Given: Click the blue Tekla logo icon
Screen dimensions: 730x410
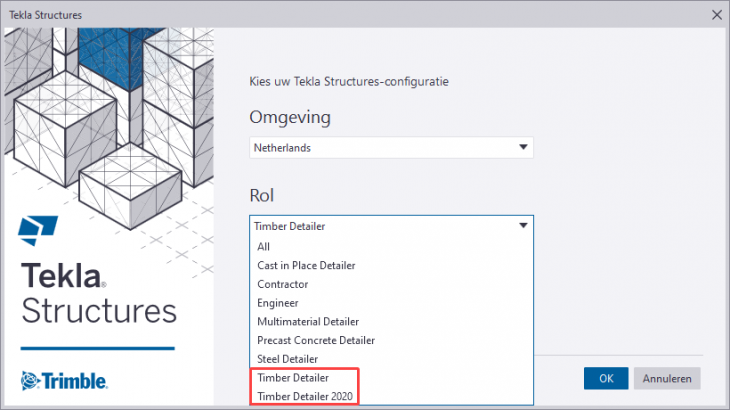Looking at the screenshot, I should tap(38, 230).
